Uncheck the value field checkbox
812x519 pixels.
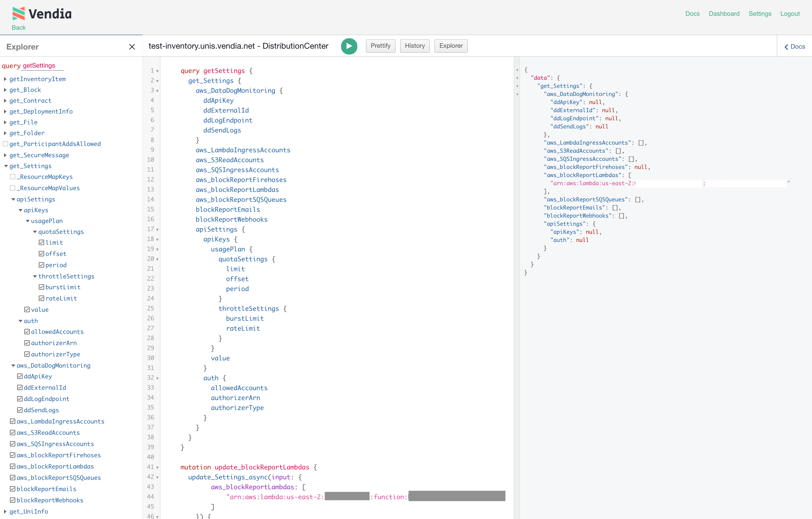pyautogui.click(x=27, y=310)
